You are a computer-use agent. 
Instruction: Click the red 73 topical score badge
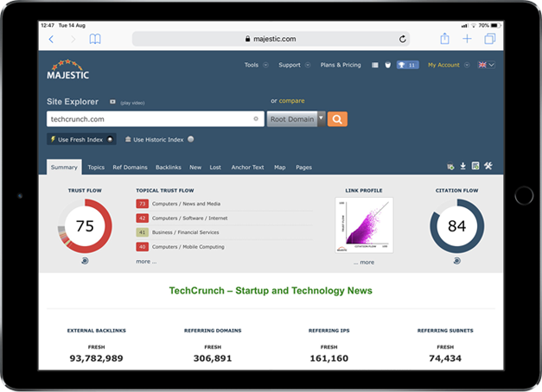(142, 204)
